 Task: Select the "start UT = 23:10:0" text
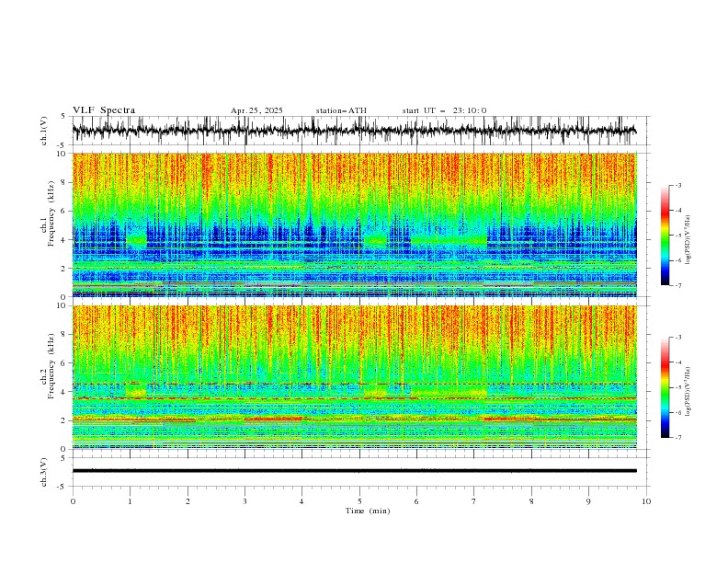pos(444,110)
